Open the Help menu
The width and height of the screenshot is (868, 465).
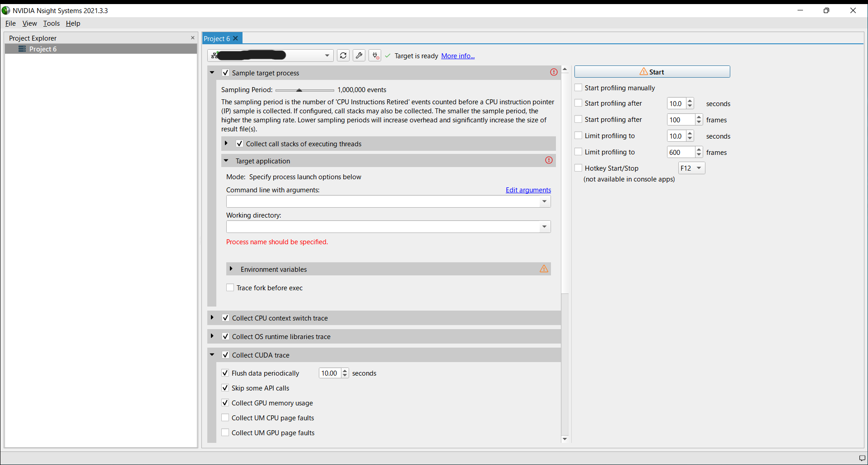73,23
